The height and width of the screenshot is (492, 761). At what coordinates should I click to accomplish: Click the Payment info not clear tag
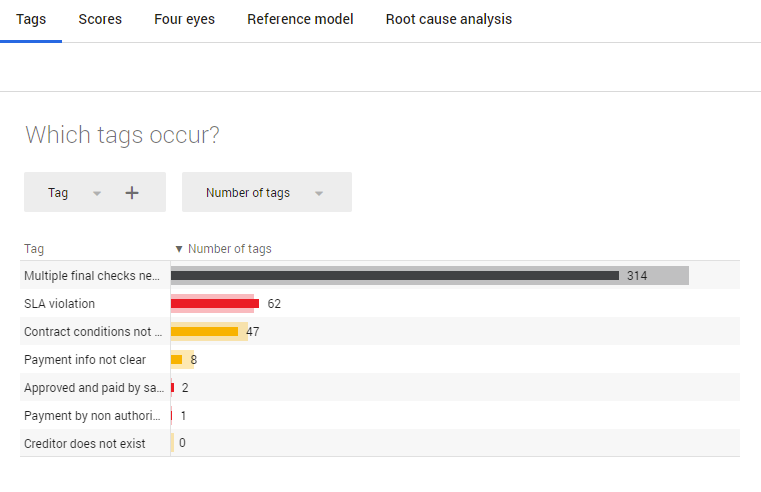tap(82, 359)
